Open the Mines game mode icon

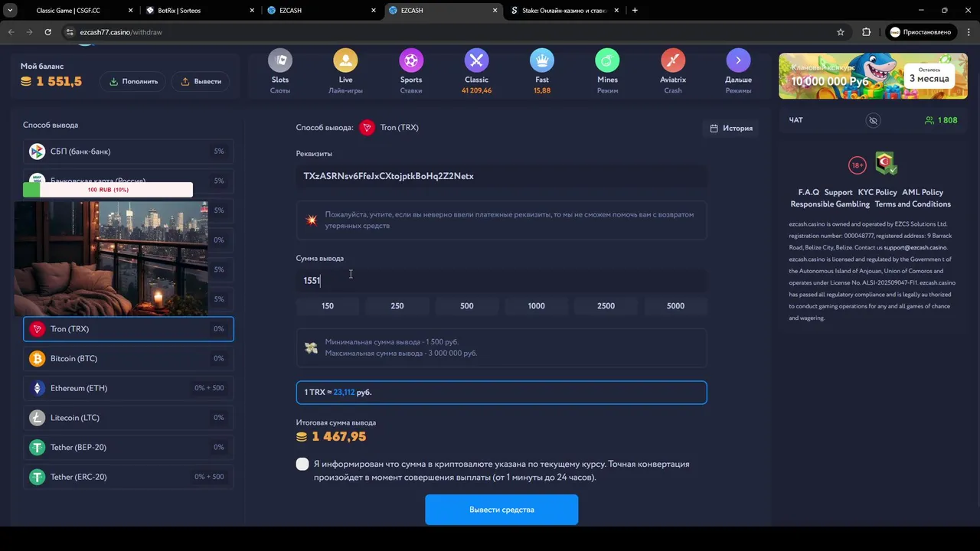(607, 60)
